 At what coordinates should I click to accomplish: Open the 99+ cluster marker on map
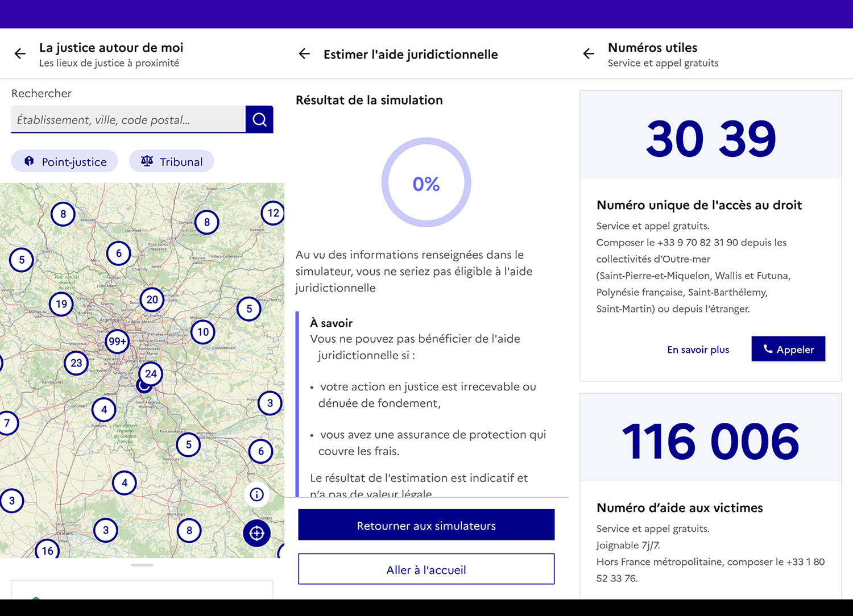pos(118,342)
